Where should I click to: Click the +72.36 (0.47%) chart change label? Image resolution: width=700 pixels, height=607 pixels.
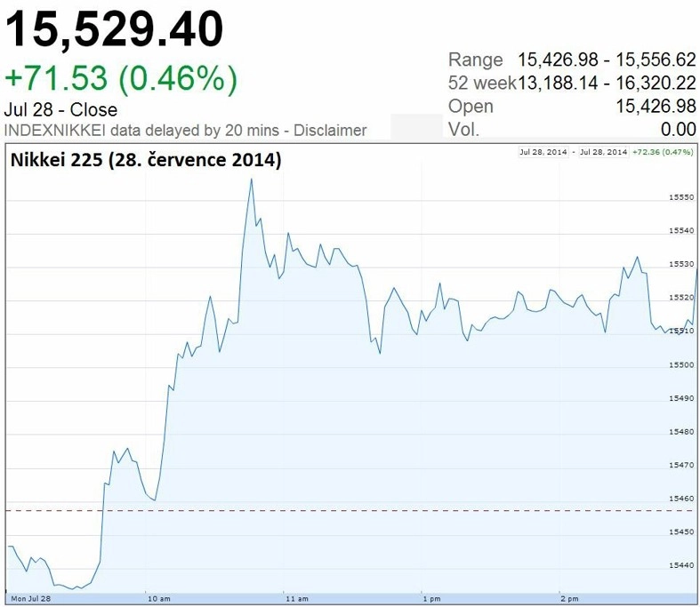coord(663,152)
